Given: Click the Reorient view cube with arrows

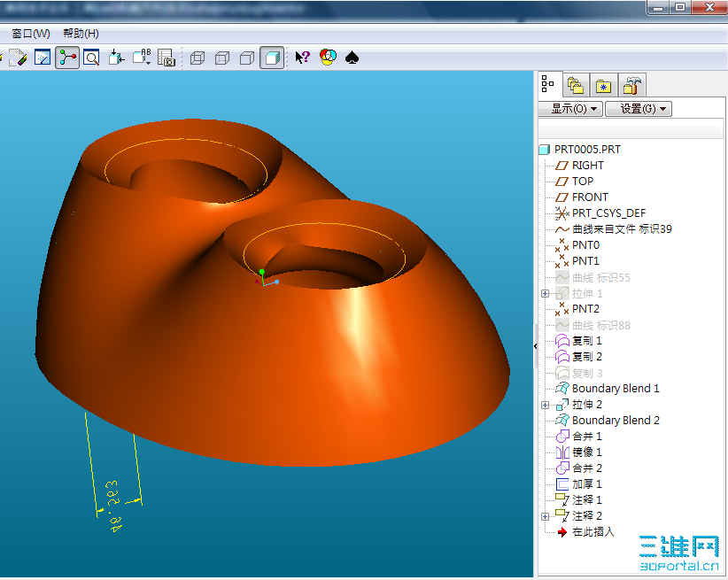Looking at the screenshot, I should (x=116, y=58).
